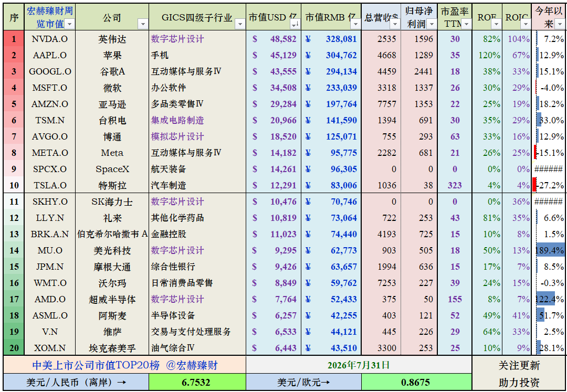Select company cell 摩根大通

[112, 267]
